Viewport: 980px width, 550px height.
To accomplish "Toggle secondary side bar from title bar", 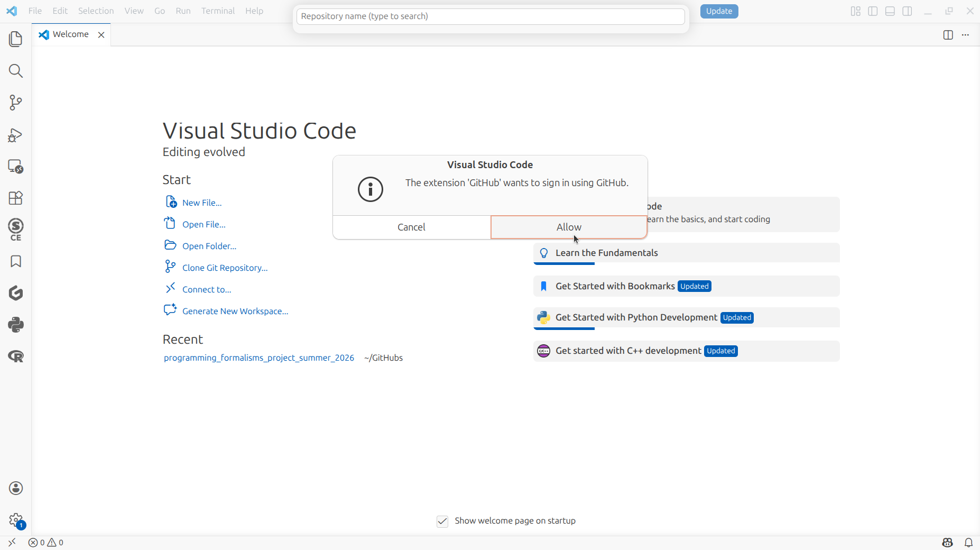I will click(907, 11).
